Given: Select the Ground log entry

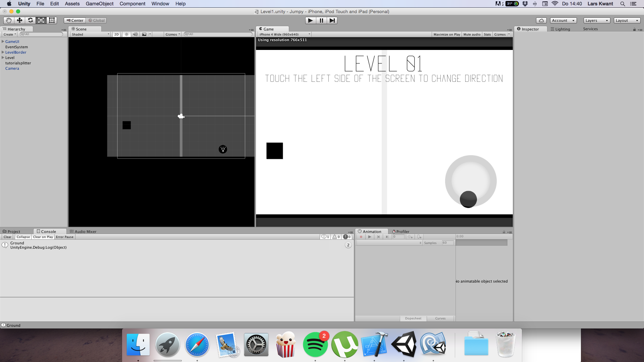Looking at the screenshot, I should pos(177,245).
